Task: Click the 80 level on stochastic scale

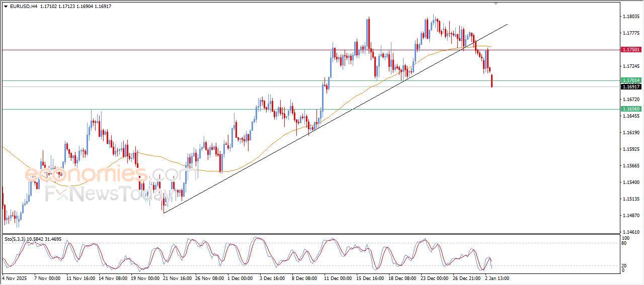Action: pyautogui.click(x=624, y=243)
